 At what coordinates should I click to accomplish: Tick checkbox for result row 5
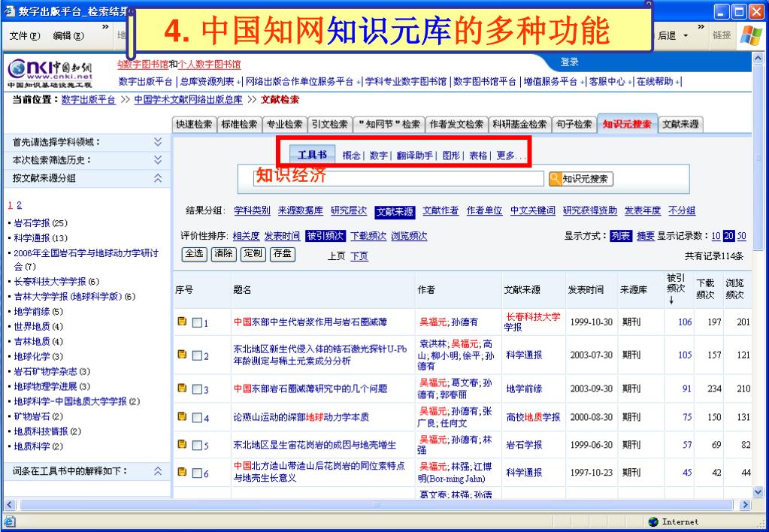pos(197,446)
